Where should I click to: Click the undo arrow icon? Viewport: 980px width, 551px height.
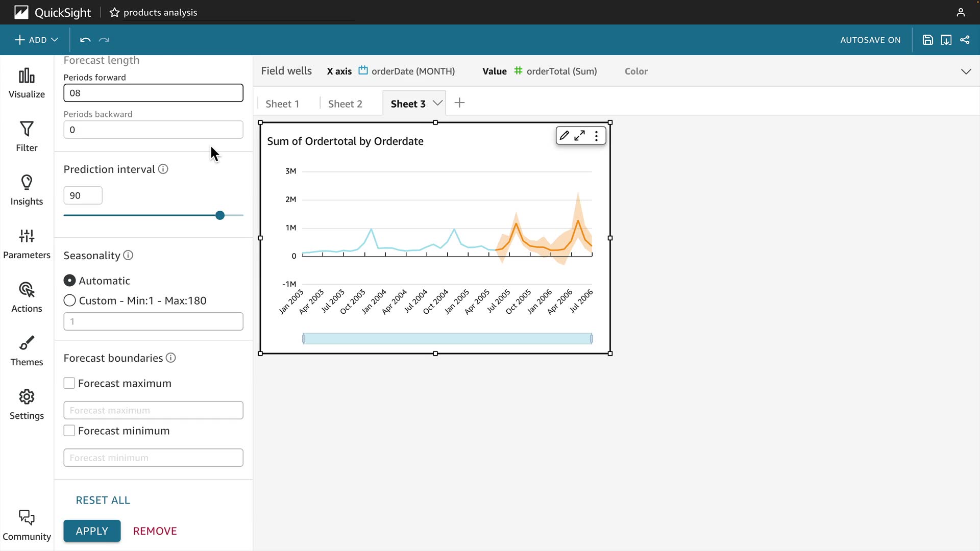click(x=85, y=40)
